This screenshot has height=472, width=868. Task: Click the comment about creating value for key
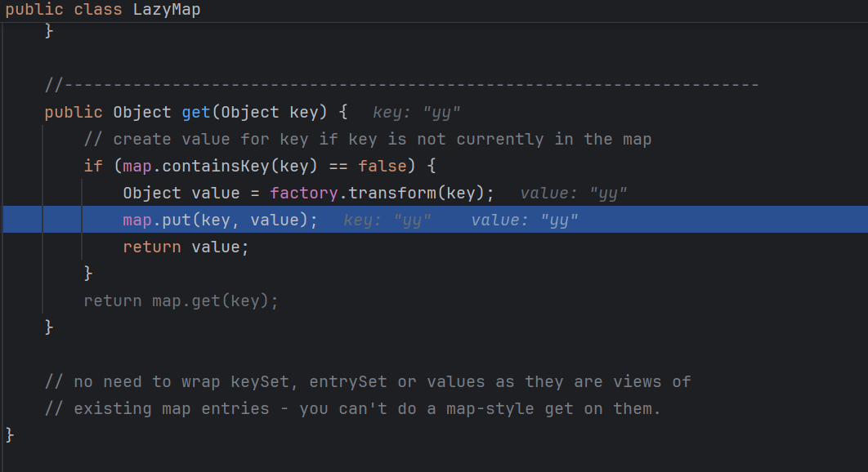pyautogui.click(x=368, y=139)
